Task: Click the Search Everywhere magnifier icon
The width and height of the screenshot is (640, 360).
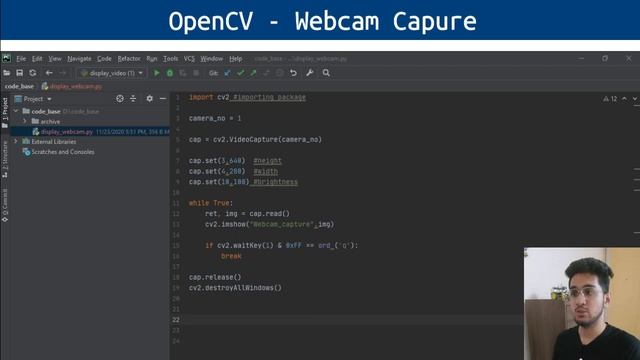Action: pos(326,73)
